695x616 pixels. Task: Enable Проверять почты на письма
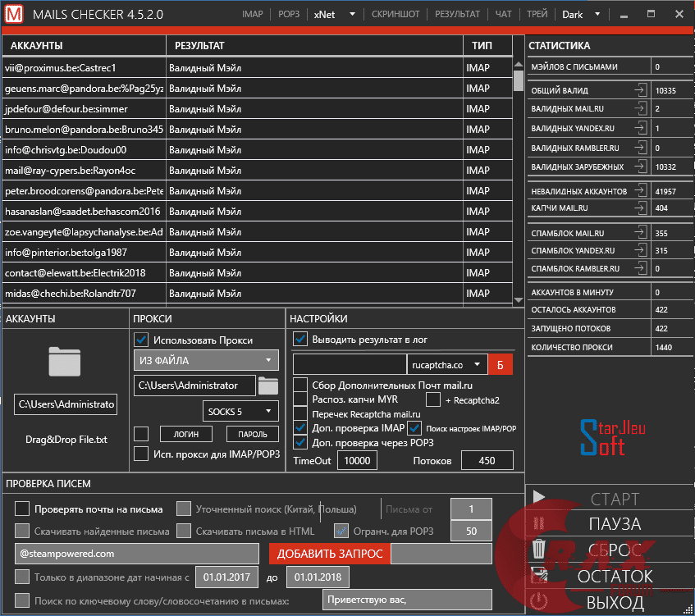pos(22,508)
